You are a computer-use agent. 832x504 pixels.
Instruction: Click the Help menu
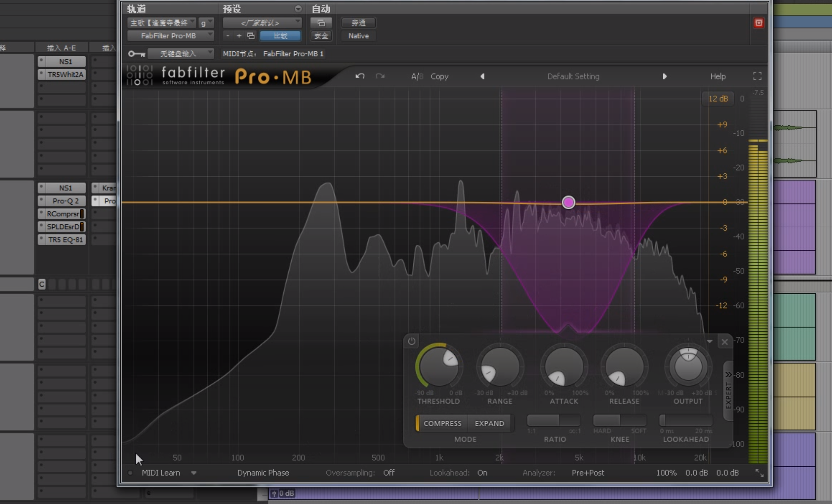point(718,76)
